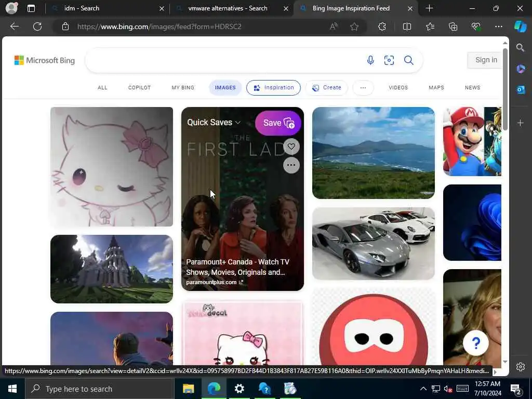
Task: Click in the Bing search box
Action: pos(224,60)
